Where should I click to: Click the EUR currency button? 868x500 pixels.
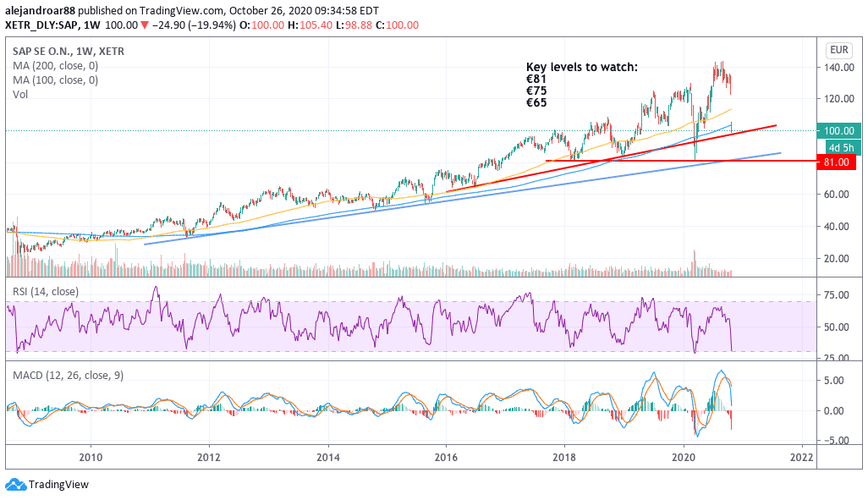tap(839, 50)
